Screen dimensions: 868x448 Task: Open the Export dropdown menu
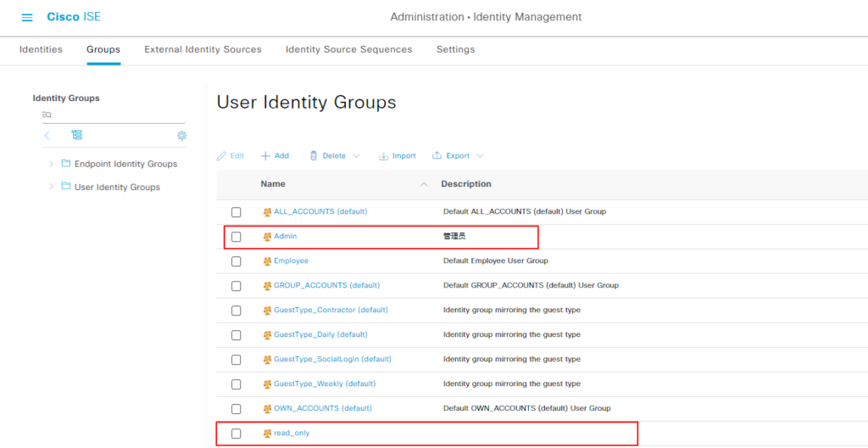[458, 156]
